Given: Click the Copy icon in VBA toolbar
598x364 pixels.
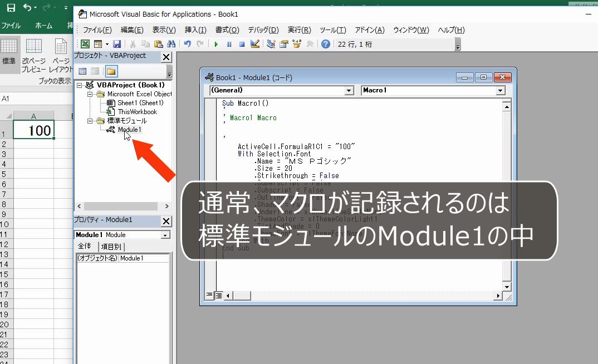Looking at the screenshot, I should pos(145,44).
